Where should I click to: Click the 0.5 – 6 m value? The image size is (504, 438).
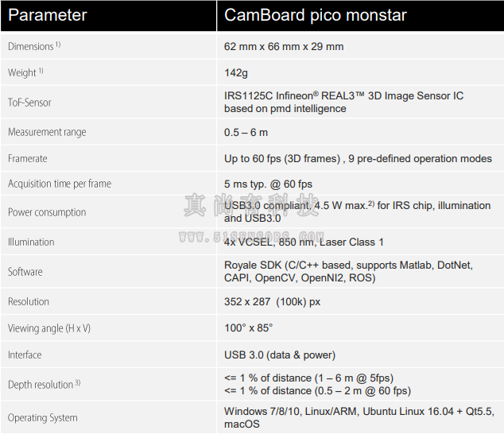246,133
